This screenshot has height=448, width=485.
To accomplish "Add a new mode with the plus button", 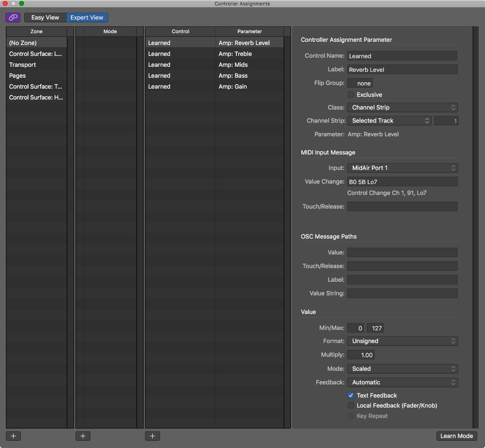I will click(x=83, y=436).
